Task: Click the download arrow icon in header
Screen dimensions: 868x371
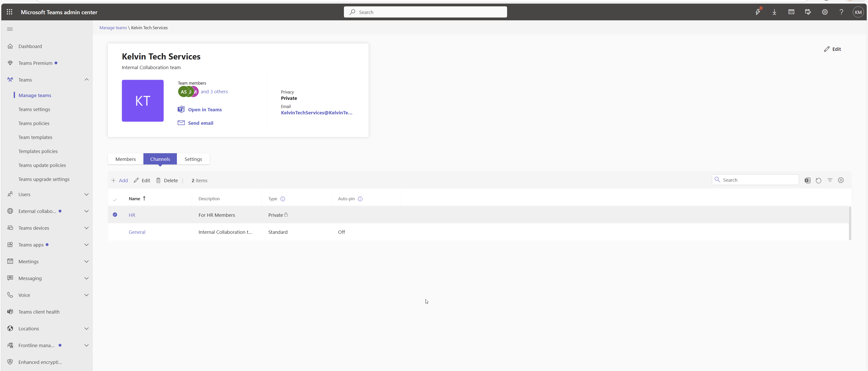Action: (x=774, y=12)
